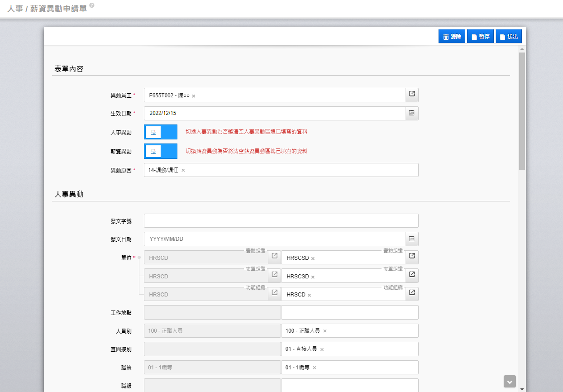Click the 清除 button

tap(452, 37)
